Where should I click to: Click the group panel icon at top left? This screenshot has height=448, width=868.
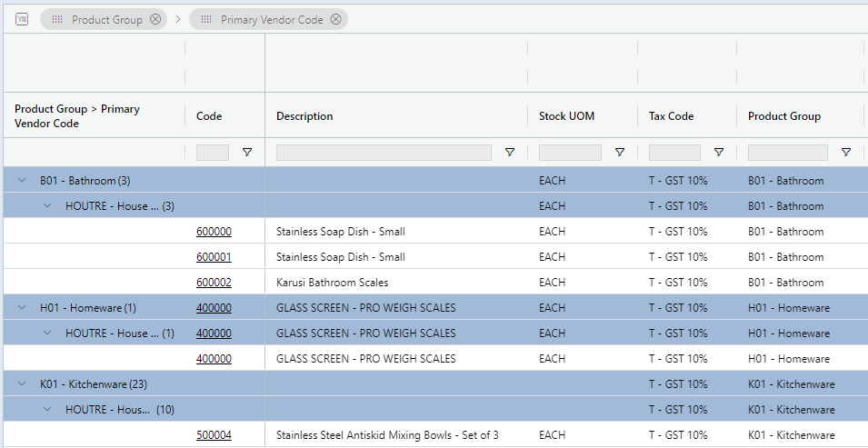click(22, 19)
